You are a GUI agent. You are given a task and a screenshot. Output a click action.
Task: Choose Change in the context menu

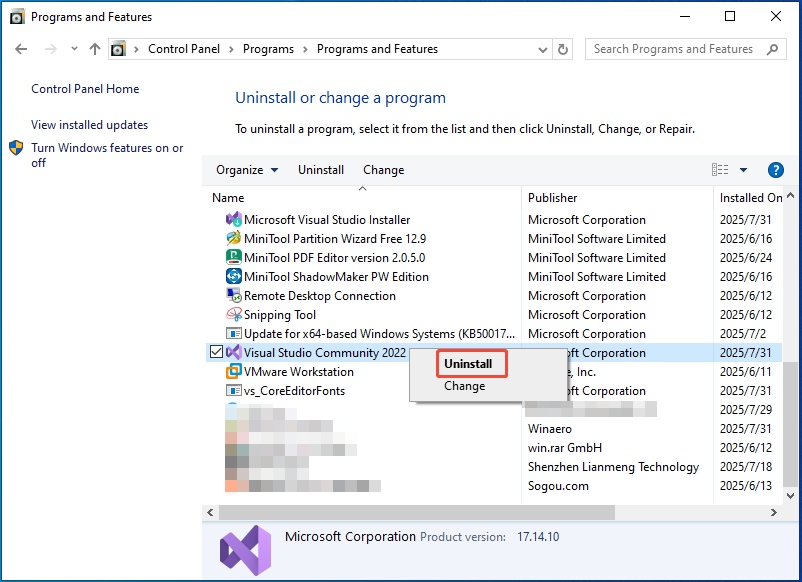tap(464, 386)
